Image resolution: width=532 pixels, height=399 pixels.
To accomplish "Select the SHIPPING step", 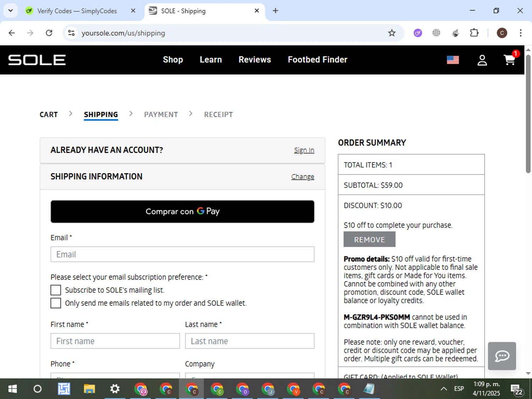I will pos(101,115).
